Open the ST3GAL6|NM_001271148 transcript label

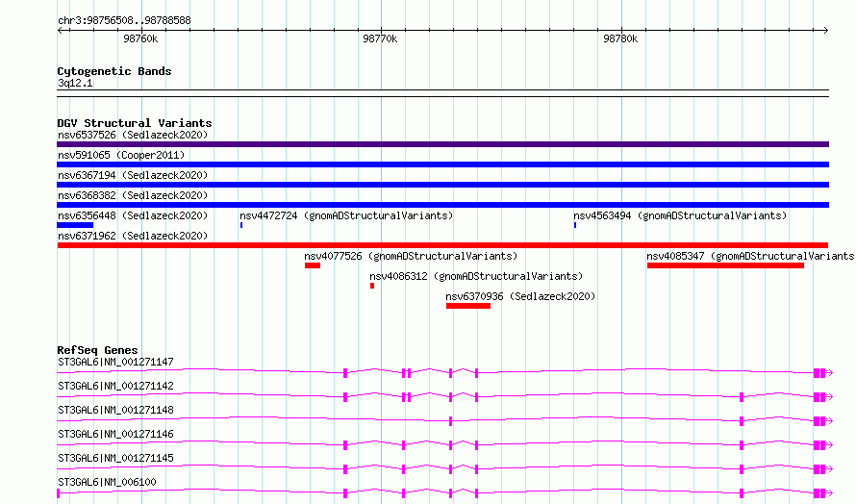click(115, 410)
